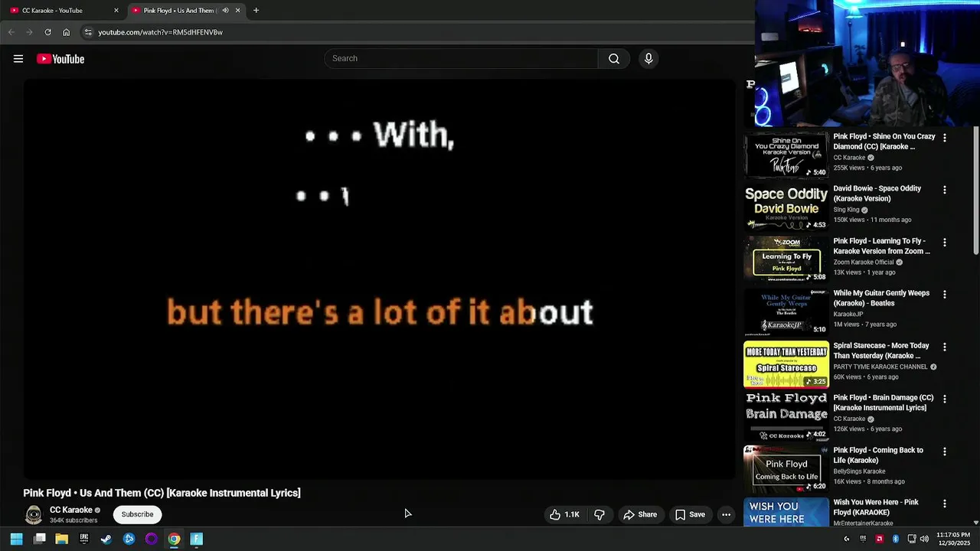
Task: Subscribe to CC Karaoke channel
Action: click(x=138, y=514)
